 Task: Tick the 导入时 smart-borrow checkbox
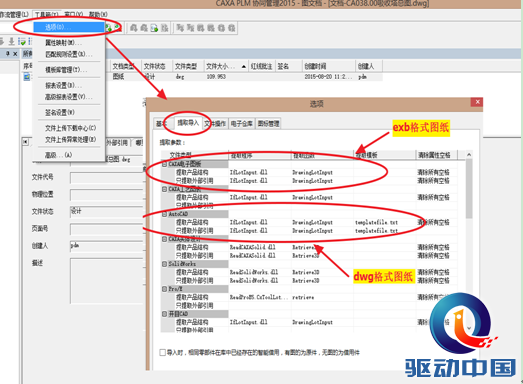pyautogui.click(x=162, y=353)
